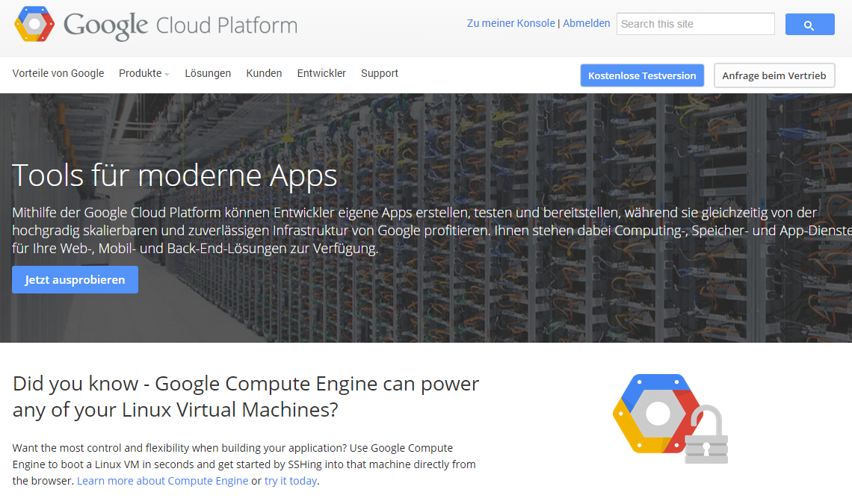Open Vorteile von Google menu item
The height and width of the screenshot is (504, 852).
(58, 73)
